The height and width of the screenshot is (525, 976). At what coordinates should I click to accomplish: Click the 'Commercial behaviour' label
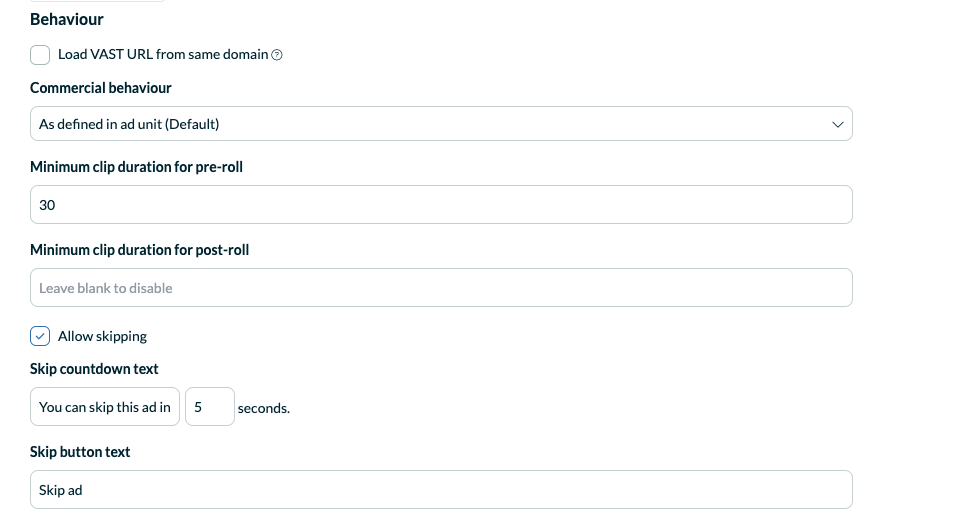[x=101, y=88]
